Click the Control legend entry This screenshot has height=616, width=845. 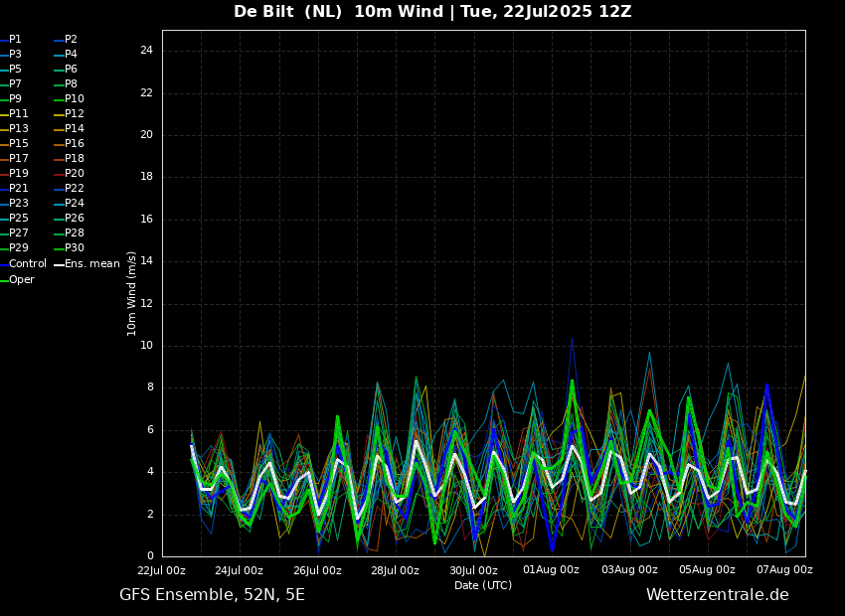pos(24,264)
